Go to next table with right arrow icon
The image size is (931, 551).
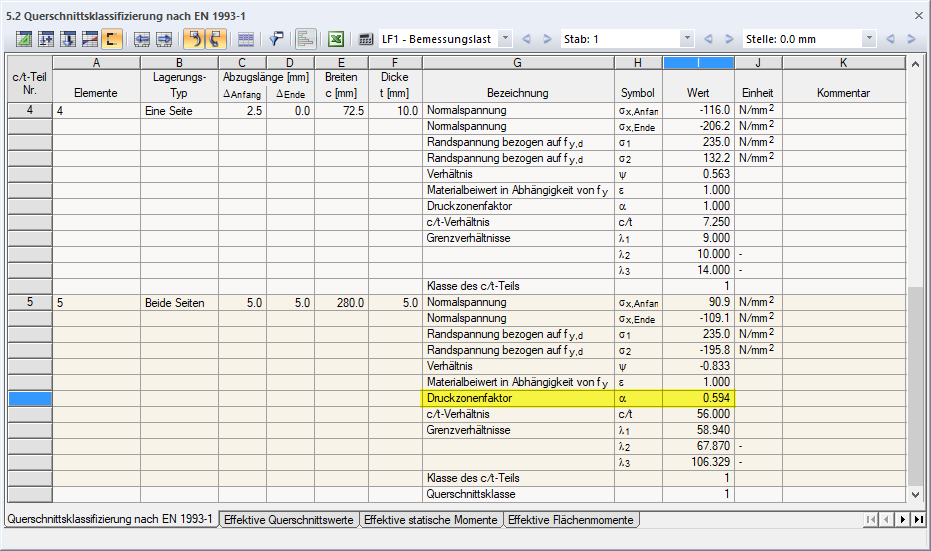click(164, 39)
